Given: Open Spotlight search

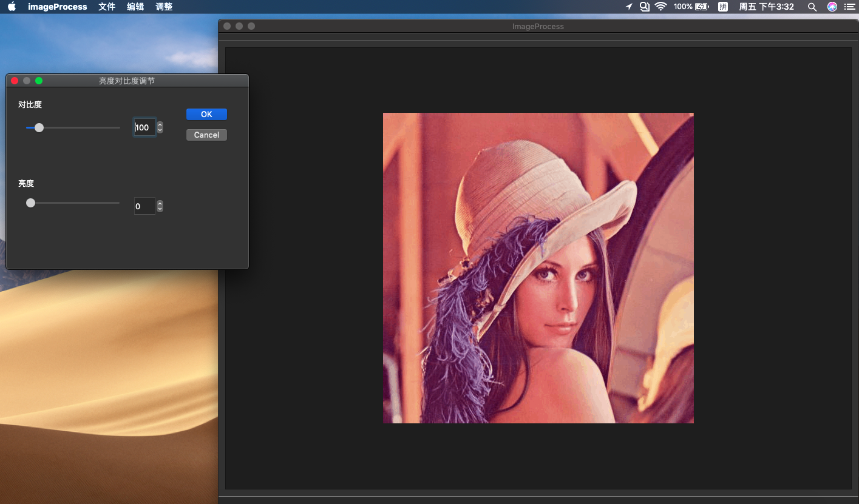Looking at the screenshot, I should pyautogui.click(x=812, y=7).
